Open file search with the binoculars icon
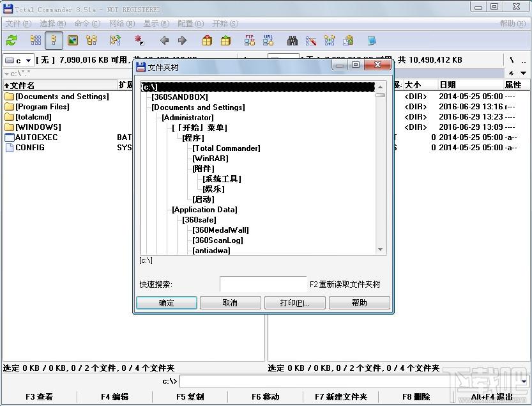This screenshot has width=532, height=406. pos(292,40)
